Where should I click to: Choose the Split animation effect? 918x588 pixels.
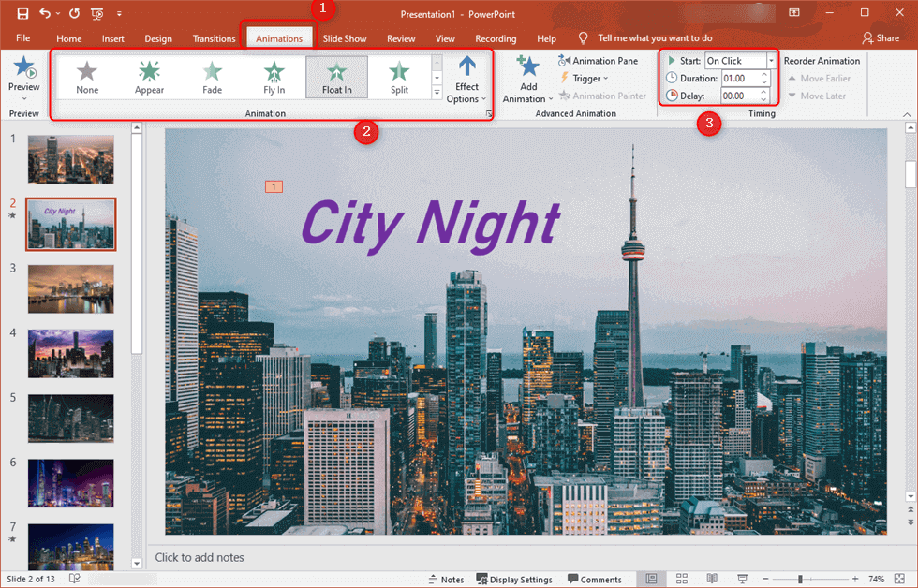399,77
